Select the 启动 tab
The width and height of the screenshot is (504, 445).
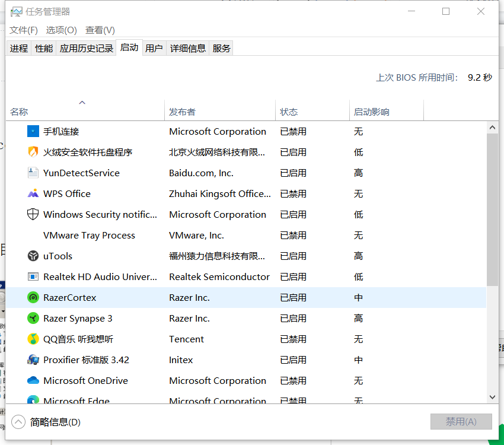point(129,47)
